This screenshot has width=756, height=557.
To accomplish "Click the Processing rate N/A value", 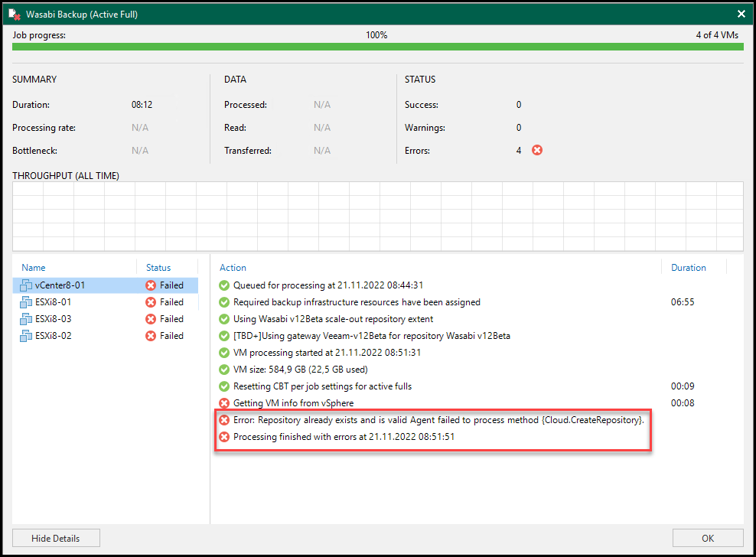I will [140, 128].
